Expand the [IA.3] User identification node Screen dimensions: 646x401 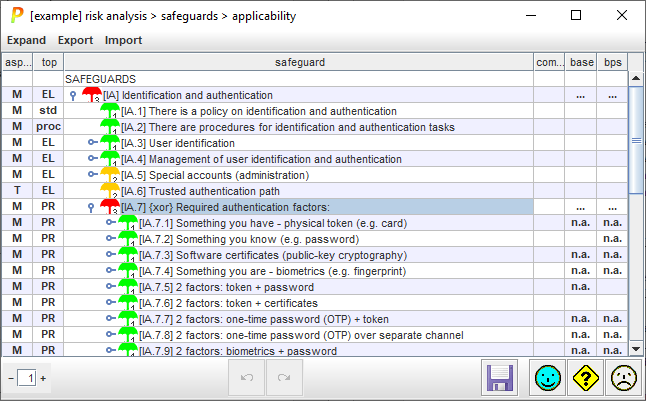[x=92, y=143]
